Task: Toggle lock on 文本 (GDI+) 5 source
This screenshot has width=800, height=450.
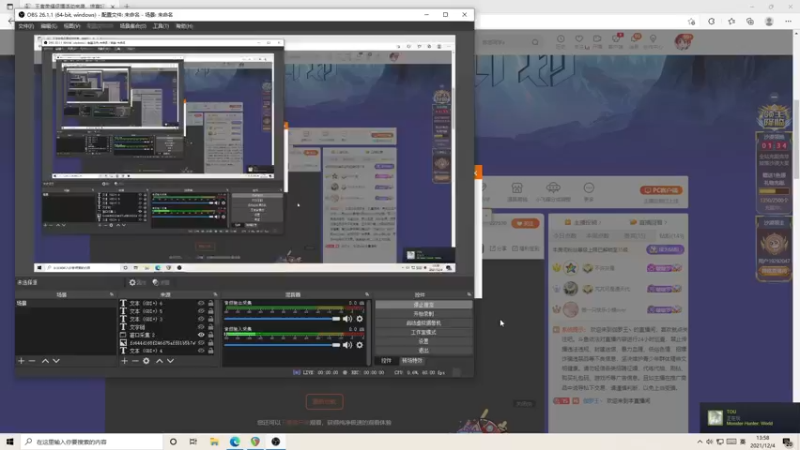Action: 210,311
